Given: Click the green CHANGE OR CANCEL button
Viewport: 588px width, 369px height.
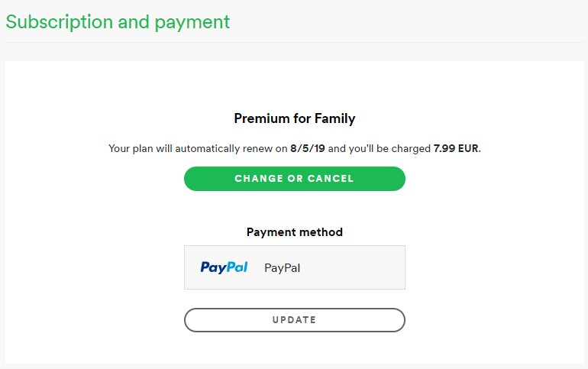Looking at the screenshot, I should [x=294, y=179].
